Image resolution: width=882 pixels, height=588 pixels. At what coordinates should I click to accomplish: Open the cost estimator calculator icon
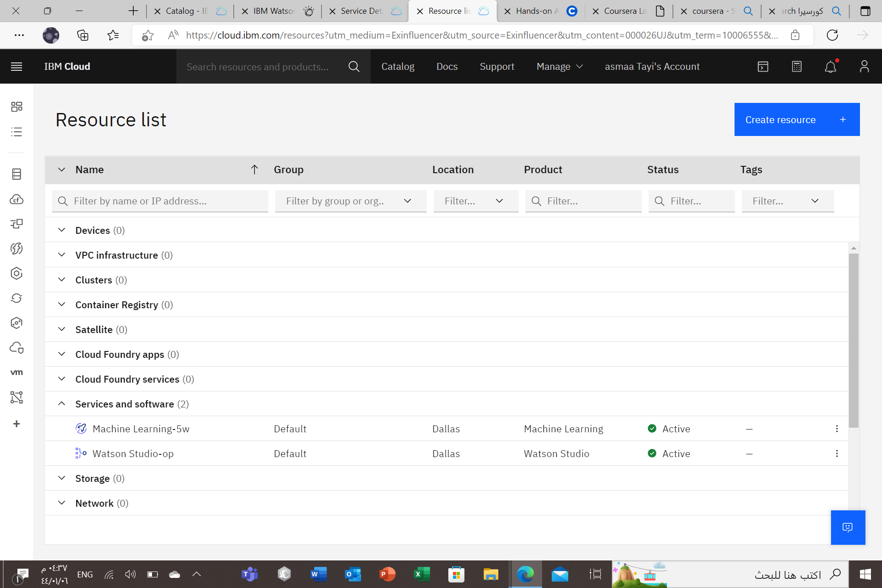[x=797, y=66]
